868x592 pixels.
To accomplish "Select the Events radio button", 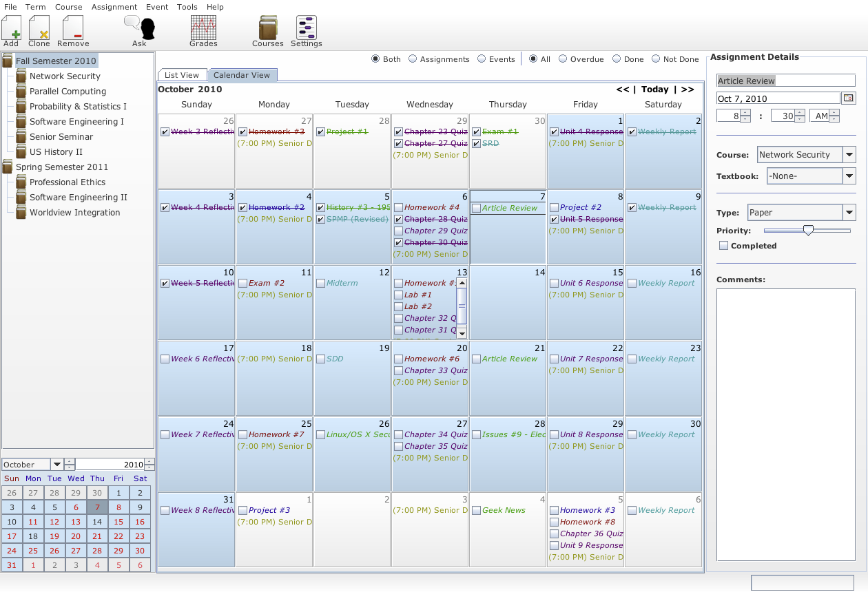I will click(482, 59).
